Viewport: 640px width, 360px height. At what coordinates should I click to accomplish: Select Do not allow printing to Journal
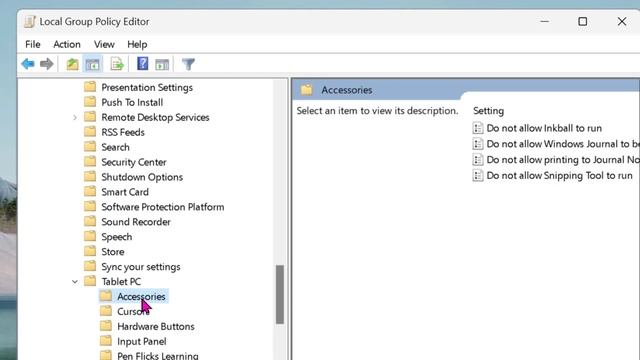pos(563,160)
